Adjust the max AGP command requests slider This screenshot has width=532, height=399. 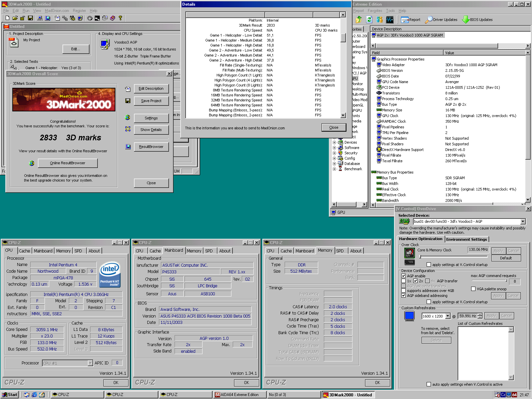coord(489,281)
